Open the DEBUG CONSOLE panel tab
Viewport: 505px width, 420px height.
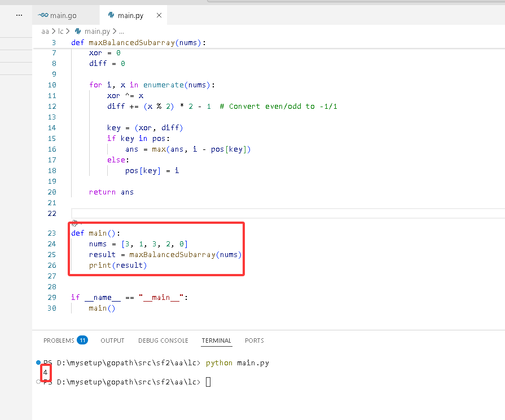pyautogui.click(x=163, y=341)
